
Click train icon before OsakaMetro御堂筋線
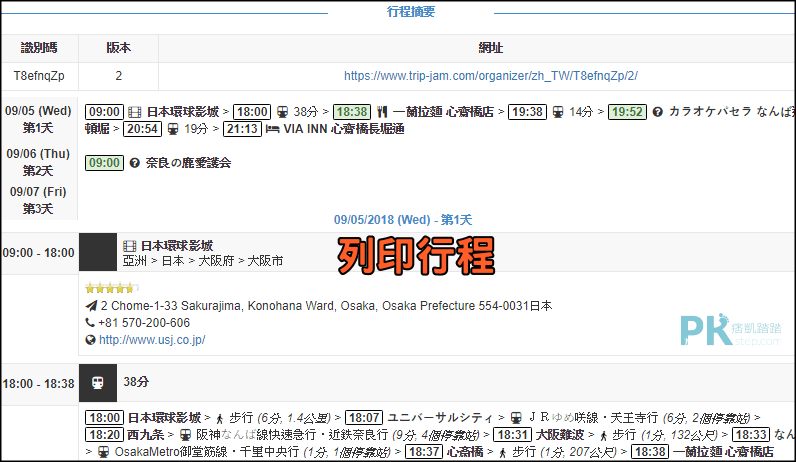click(103, 452)
